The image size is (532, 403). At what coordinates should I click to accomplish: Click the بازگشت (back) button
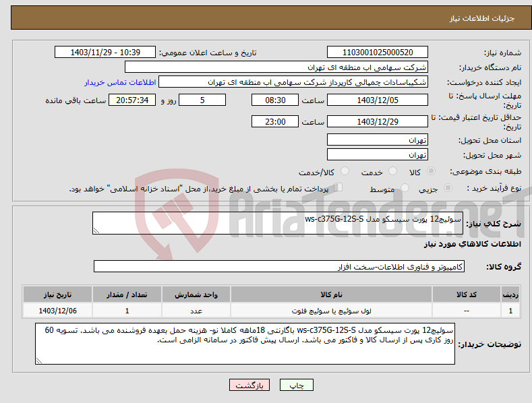[249, 385]
